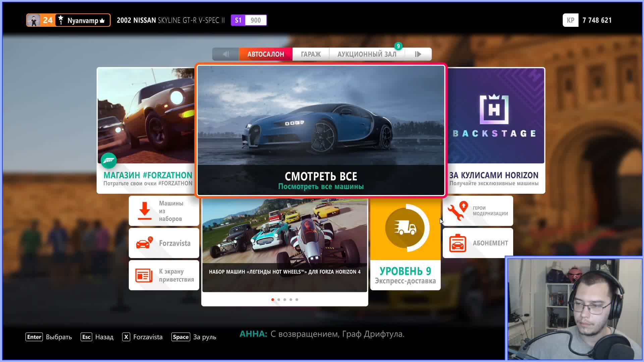The width and height of the screenshot is (644, 362).
Task: Select the fifth carousel dot
Action: click(297, 300)
